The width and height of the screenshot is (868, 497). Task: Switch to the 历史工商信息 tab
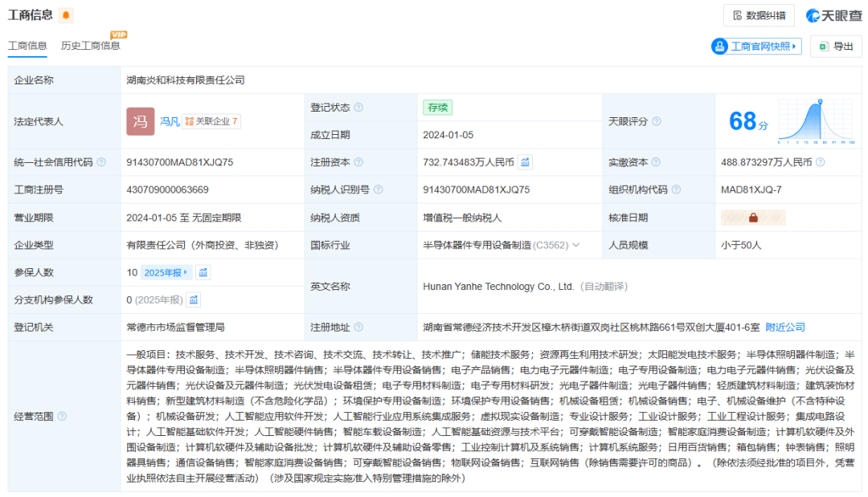pos(90,46)
